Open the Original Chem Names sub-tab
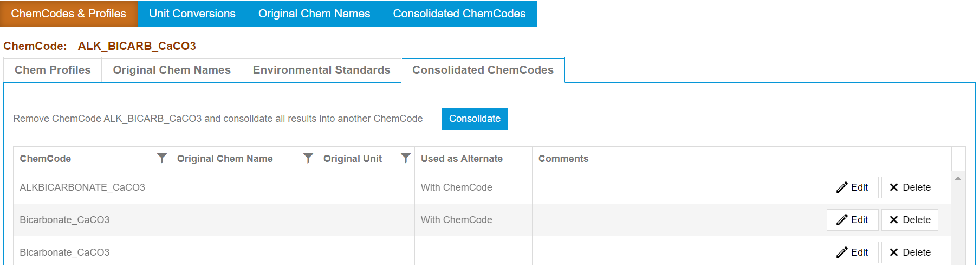Viewport: 980px width, 266px height. pyautogui.click(x=172, y=70)
